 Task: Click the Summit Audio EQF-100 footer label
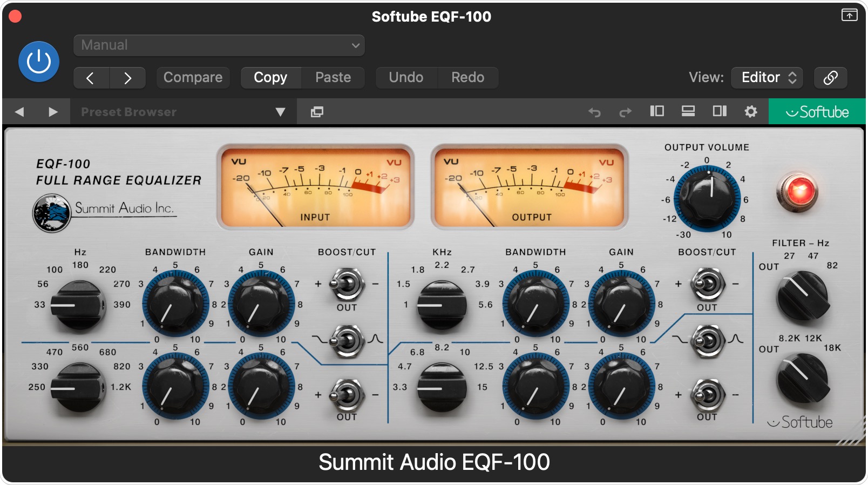click(434, 462)
